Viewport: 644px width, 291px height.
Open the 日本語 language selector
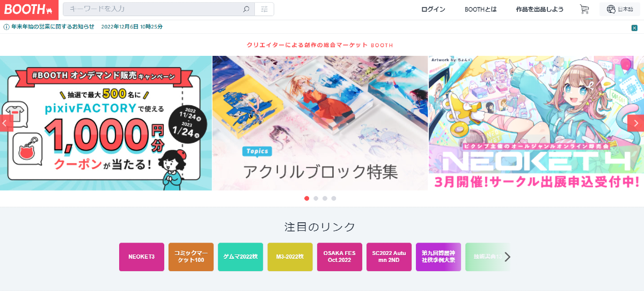pos(620,9)
